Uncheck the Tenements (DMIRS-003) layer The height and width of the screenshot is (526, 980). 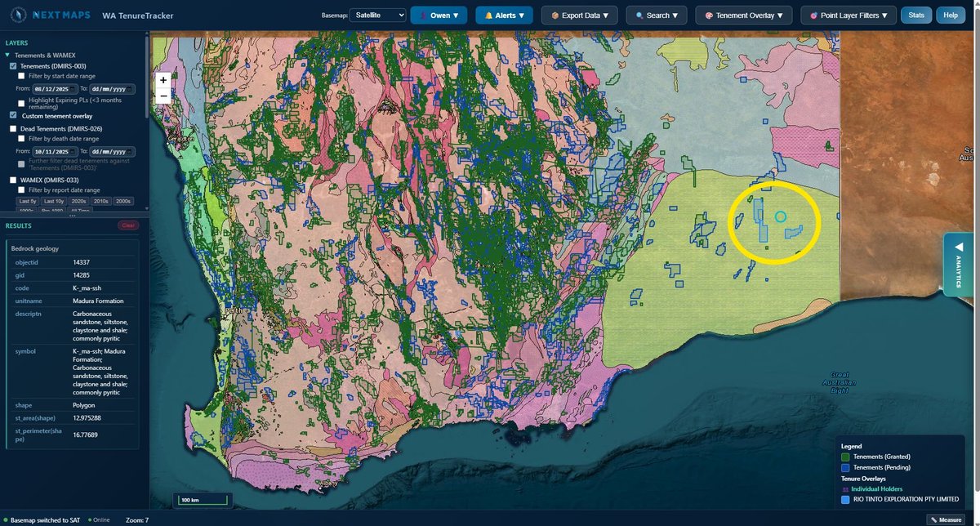click(13, 65)
